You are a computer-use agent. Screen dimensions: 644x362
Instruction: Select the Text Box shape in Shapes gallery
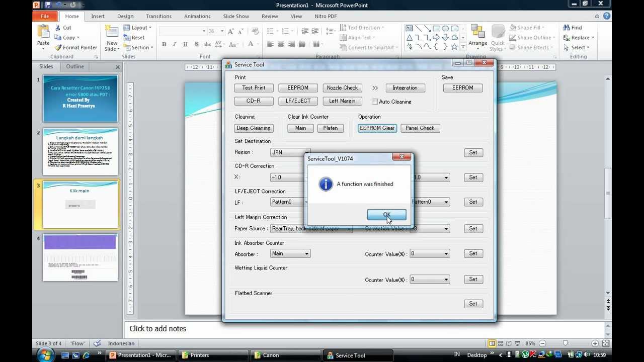pos(409,28)
